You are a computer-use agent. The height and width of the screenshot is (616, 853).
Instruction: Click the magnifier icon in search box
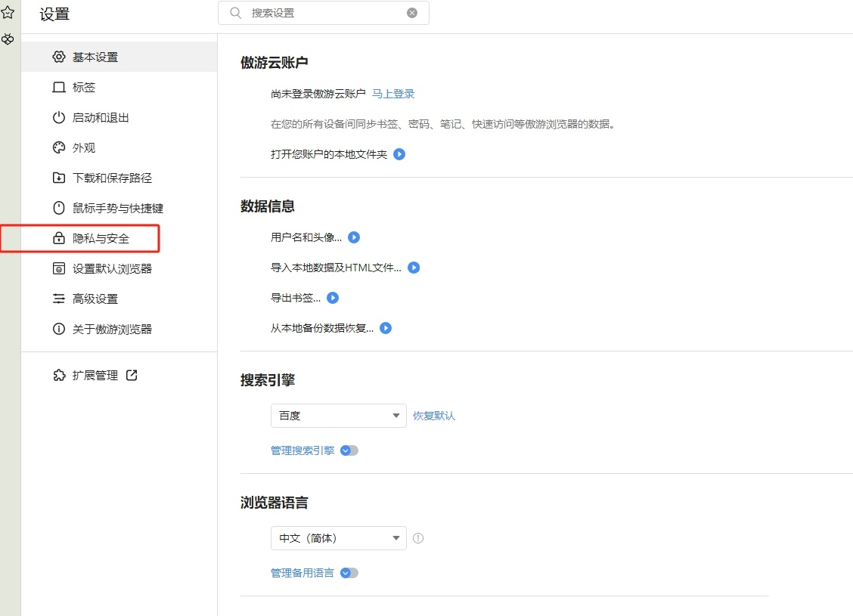coord(235,13)
